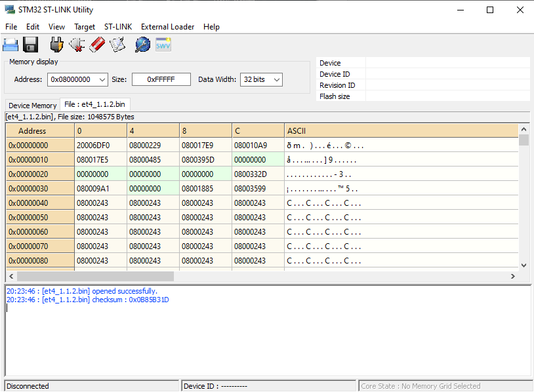
Task: Click the STM32 ST-LINK Utility app icon
Action: click(x=10, y=10)
